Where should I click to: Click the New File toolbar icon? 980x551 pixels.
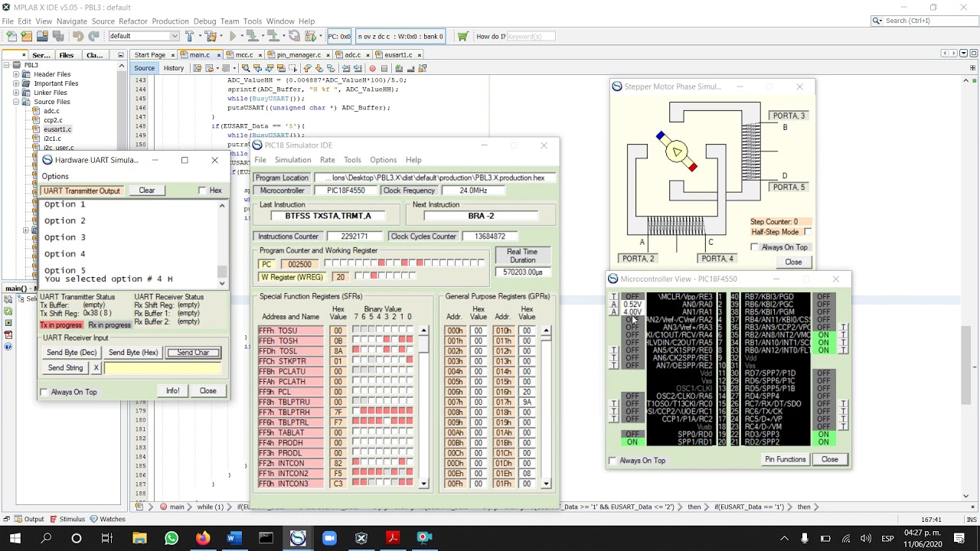(10, 36)
